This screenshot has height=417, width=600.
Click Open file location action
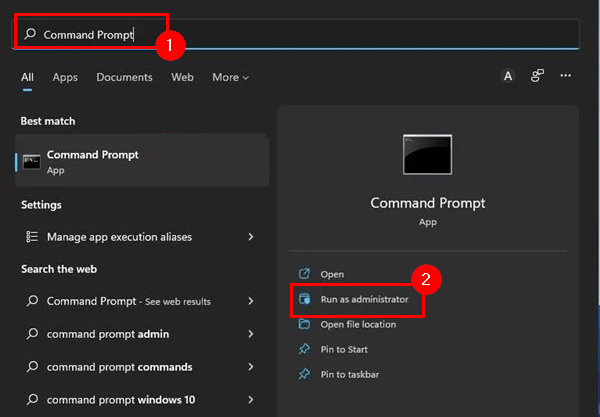[358, 324]
